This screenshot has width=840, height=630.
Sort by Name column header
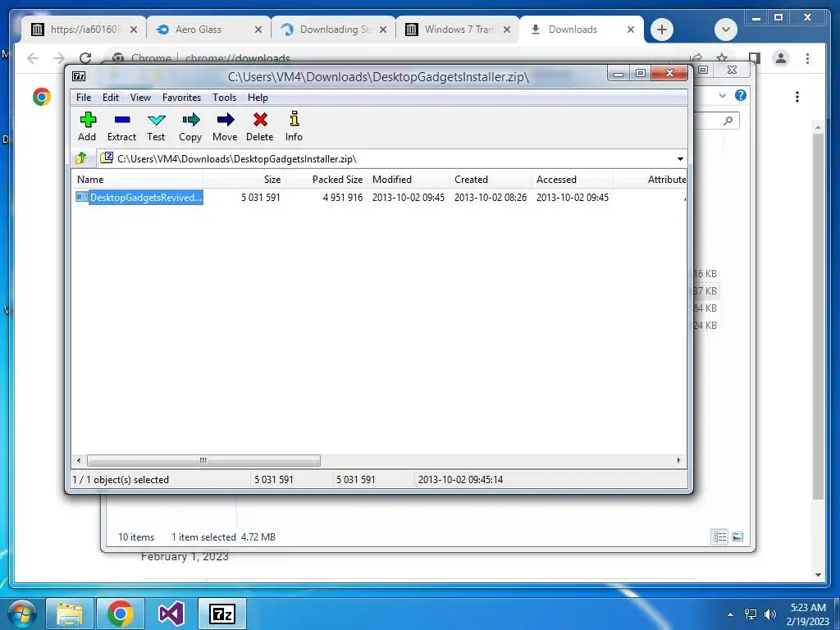[137, 180]
